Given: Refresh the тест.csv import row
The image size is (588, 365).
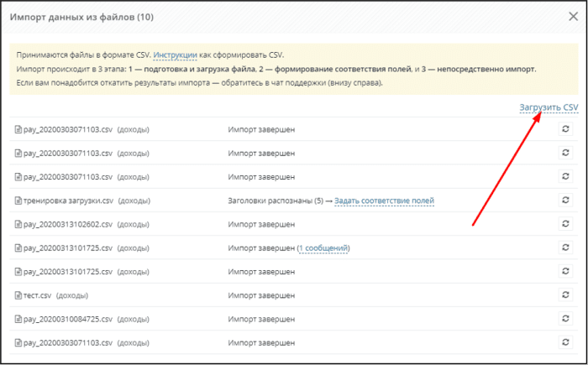Looking at the screenshot, I should [565, 295].
